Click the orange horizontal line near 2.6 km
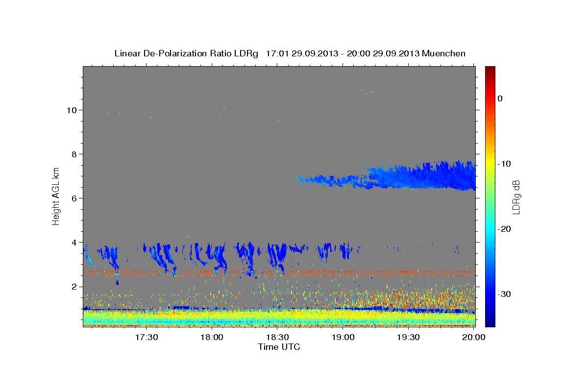588x392 pixels. [x=279, y=271]
